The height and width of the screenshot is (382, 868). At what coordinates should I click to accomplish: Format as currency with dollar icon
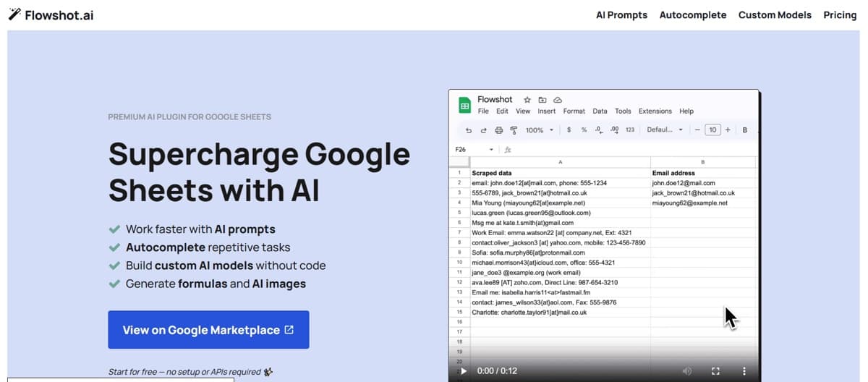(569, 130)
